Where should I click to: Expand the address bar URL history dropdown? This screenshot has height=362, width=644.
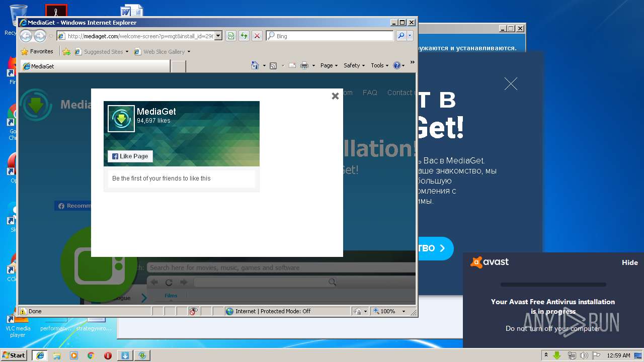tap(218, 36)
